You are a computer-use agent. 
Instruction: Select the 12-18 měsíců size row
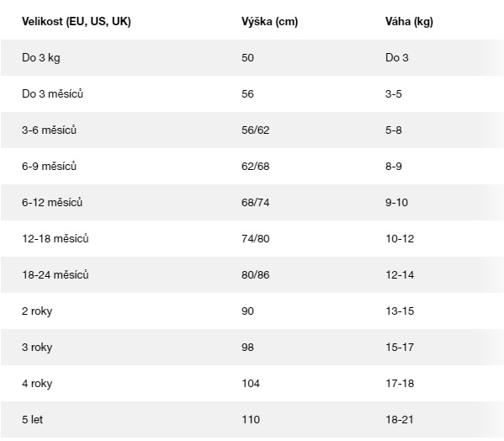[x=252, y=238]
